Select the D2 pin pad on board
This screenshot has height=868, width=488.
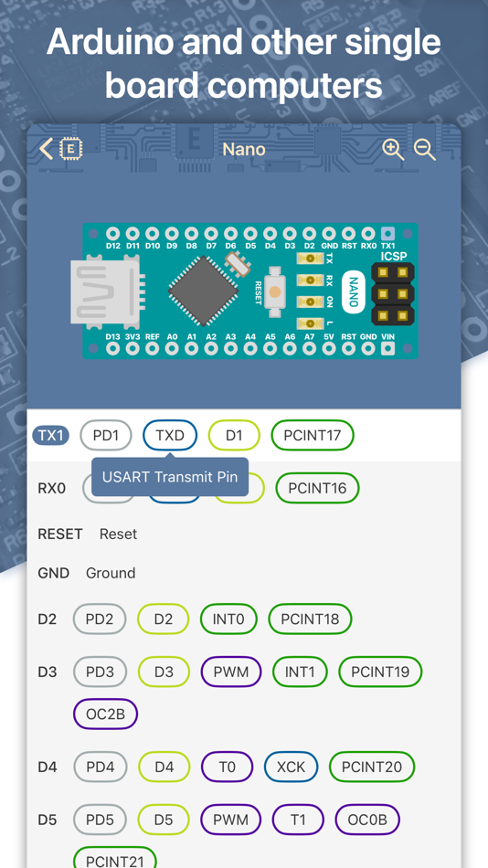[x=310, y=234]
